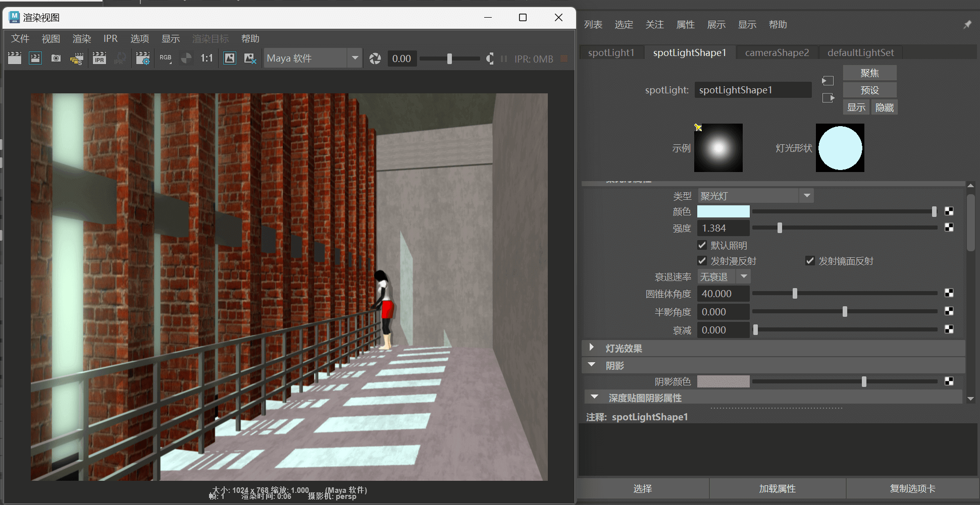Click the redo previous render icon

coord(15,59)
